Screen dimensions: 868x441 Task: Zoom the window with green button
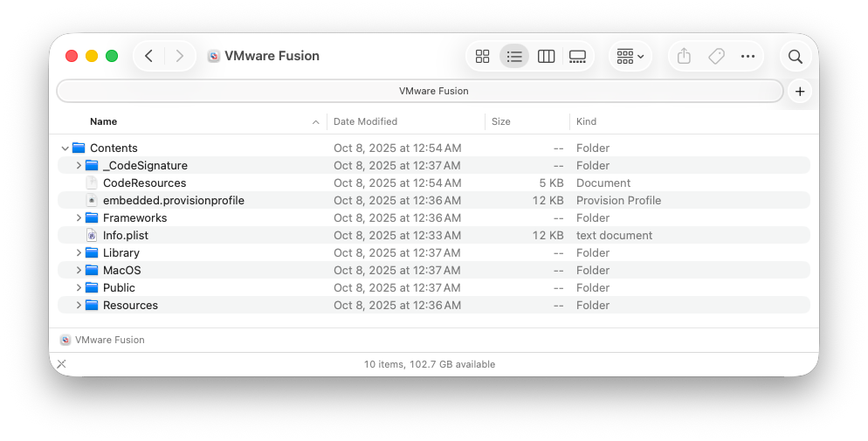click(x=112, y=56)
